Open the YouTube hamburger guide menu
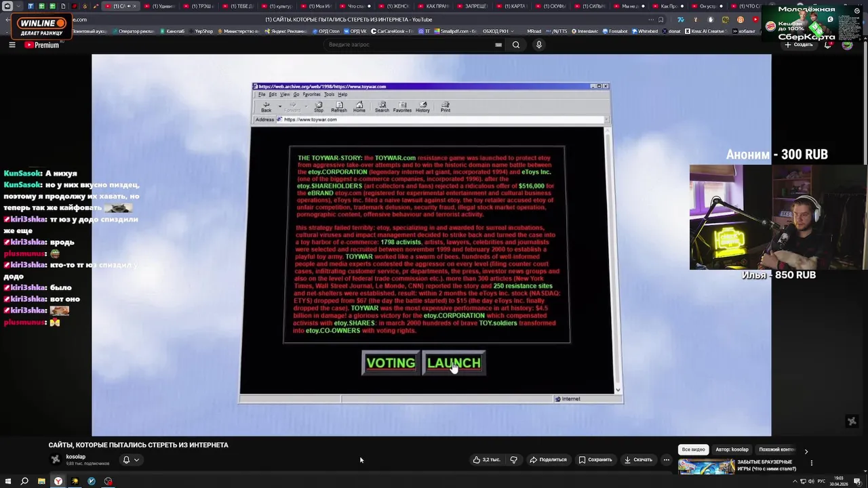Viewport: 868px width, 488px height. coord(12,45)
